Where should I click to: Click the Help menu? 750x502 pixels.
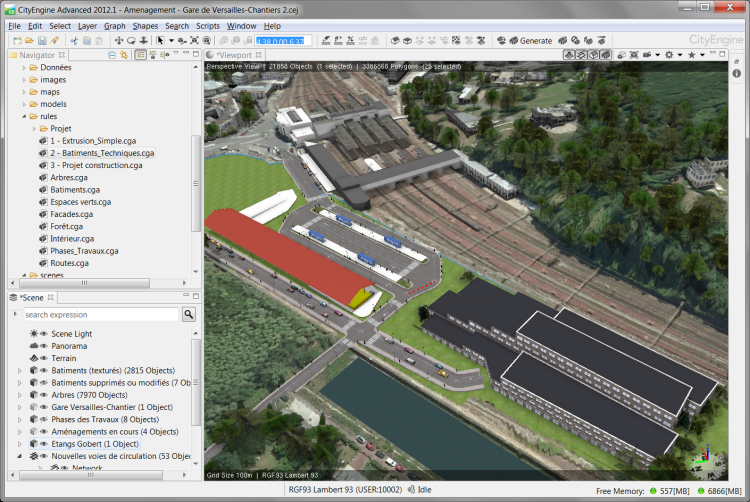(272, 26)
